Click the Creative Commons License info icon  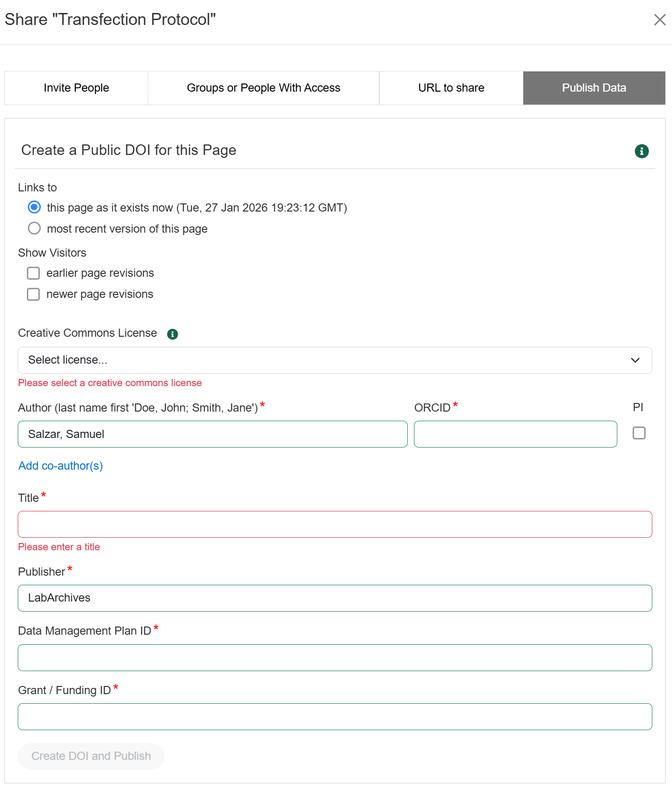[172, 334]
